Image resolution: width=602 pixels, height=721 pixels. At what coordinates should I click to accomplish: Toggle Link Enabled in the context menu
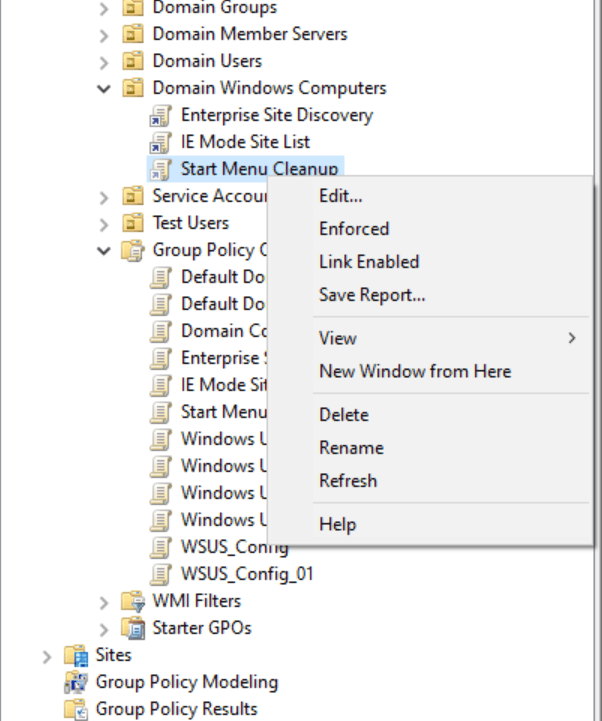(x=430, y=262)
